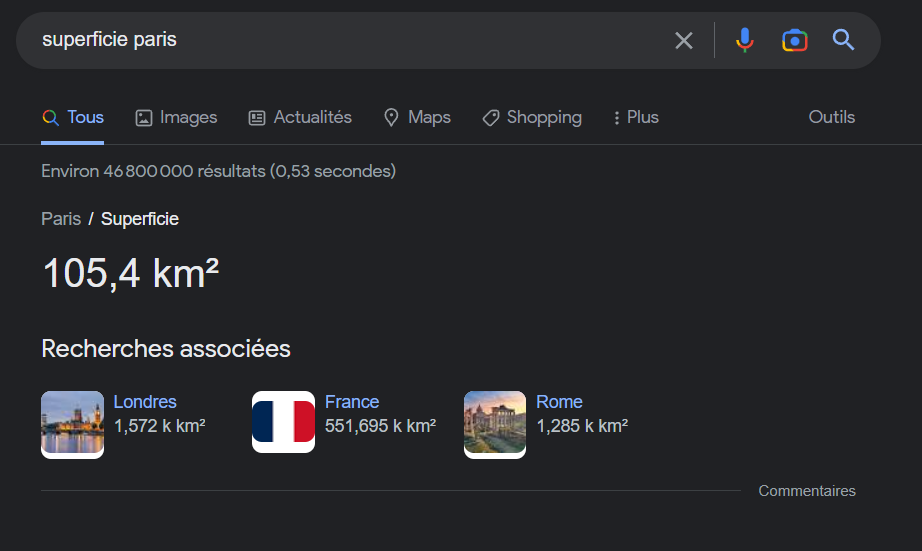This screenshot has width=922, height=551.
Task: Clear the search query with the X icon
Action: 683,41
